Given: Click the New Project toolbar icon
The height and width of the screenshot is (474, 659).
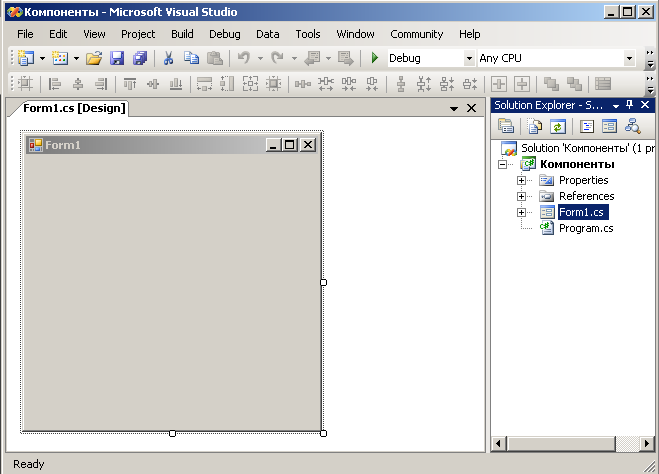Looking at the screenshot, I should click(x=26, y=58).
